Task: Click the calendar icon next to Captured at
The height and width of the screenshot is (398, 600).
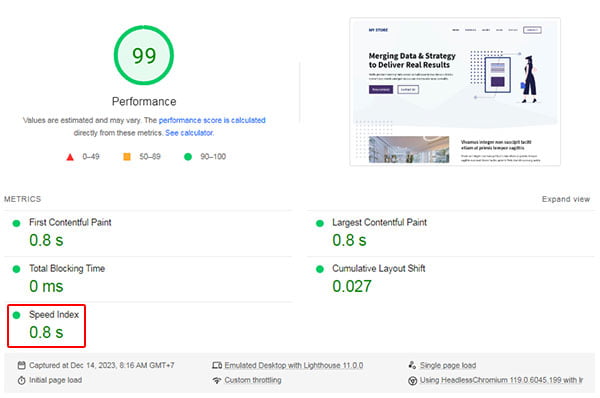Action: coord(21,365)
